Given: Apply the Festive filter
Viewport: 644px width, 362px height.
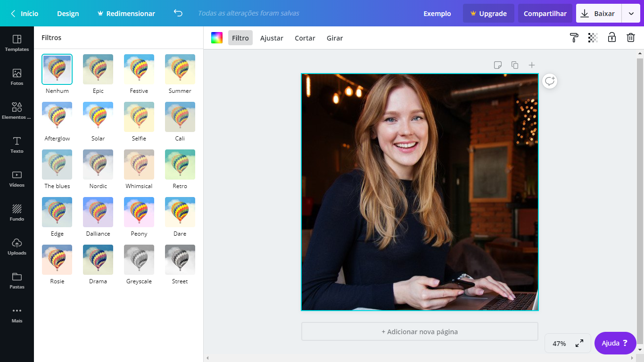Looking at the screenshot, I should click(x=139, y=69).
